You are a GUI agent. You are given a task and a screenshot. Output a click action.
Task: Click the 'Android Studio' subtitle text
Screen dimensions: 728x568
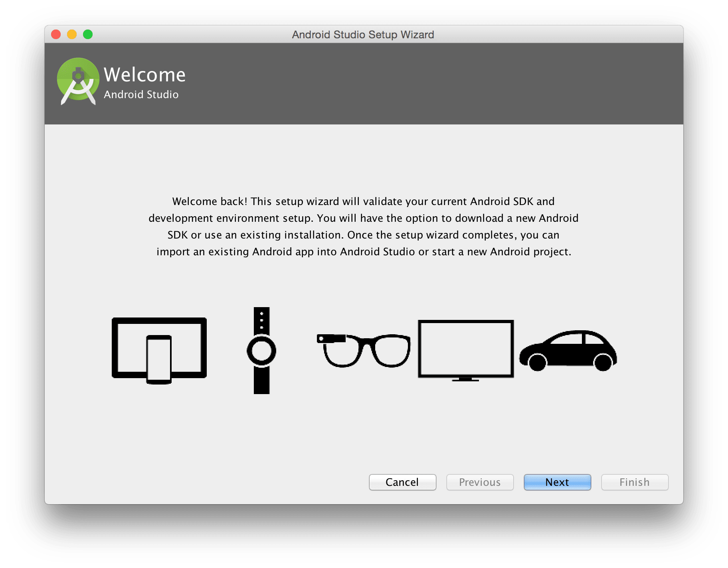coord(141,95)
